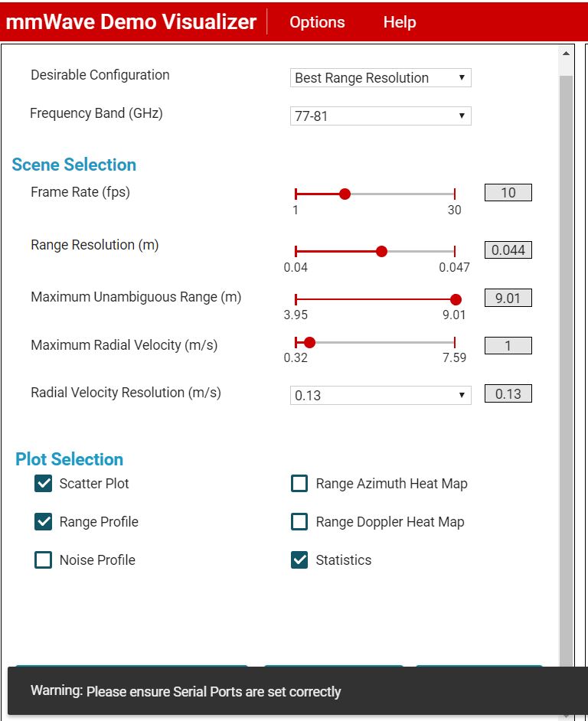
Task: Disable the Range Profile plot
Action: pos(44,521)
